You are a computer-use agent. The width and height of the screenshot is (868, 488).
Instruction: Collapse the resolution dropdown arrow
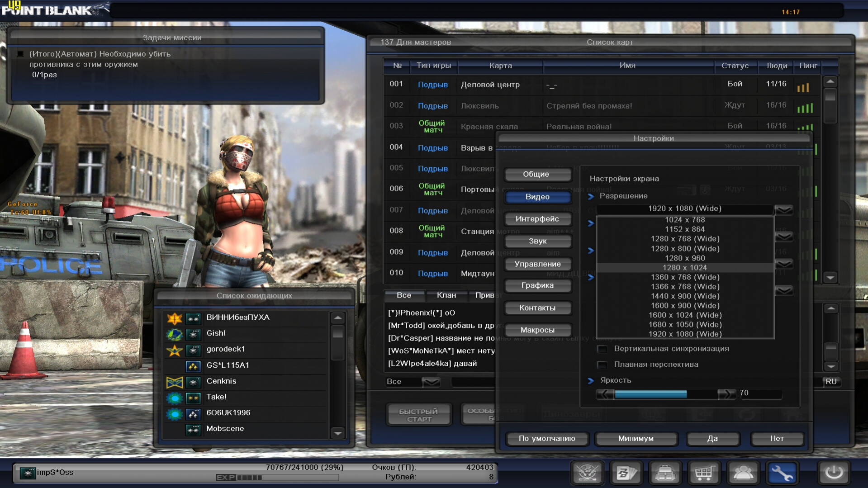click(x=784, y=209)
